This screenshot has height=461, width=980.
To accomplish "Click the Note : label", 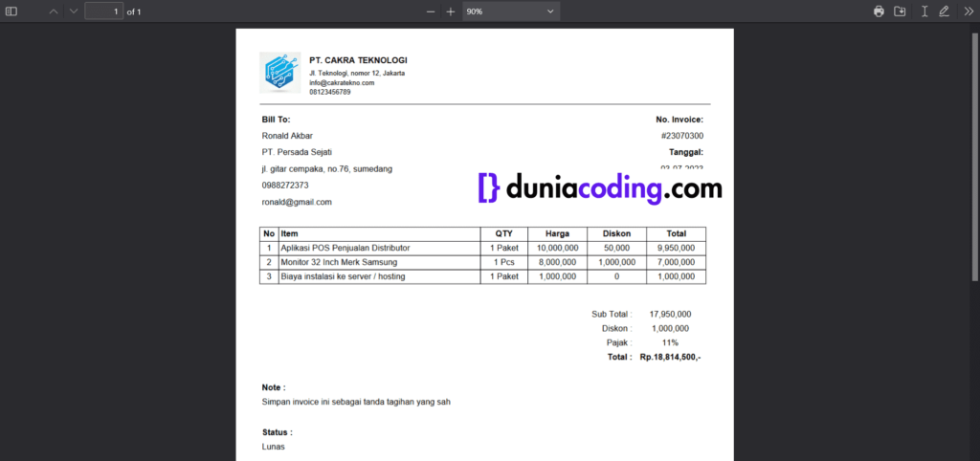I will [x=274, y=387].
